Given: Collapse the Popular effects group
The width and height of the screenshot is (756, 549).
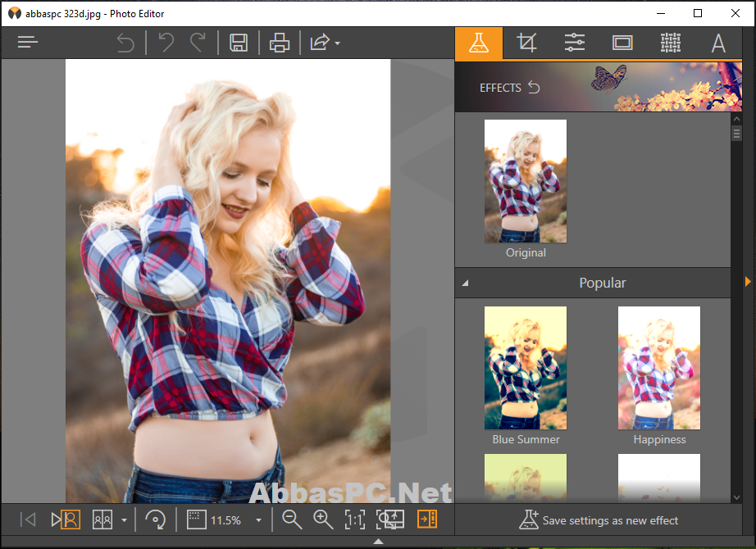Looking at the screenshot, I should click(x=465, y=283).
